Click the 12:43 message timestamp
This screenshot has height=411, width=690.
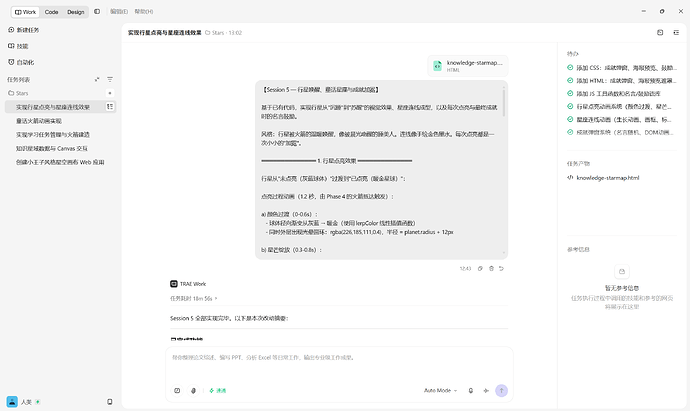pos(465,268)
